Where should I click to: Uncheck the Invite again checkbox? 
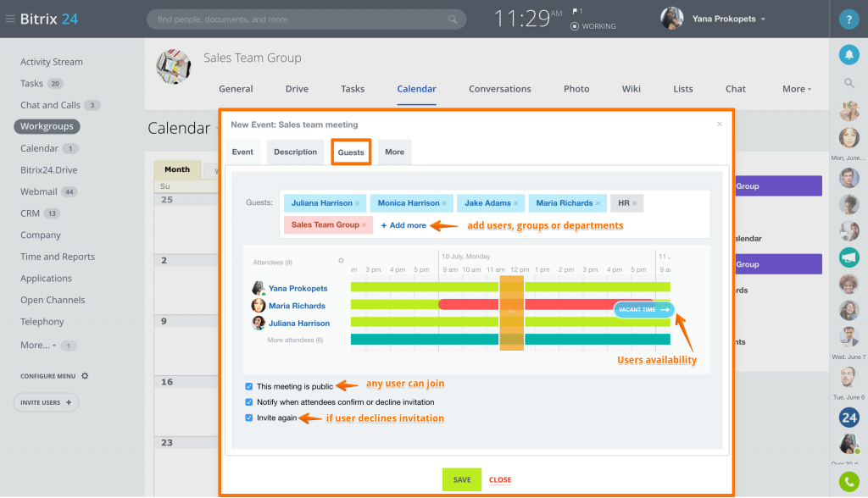click(249, 418)
